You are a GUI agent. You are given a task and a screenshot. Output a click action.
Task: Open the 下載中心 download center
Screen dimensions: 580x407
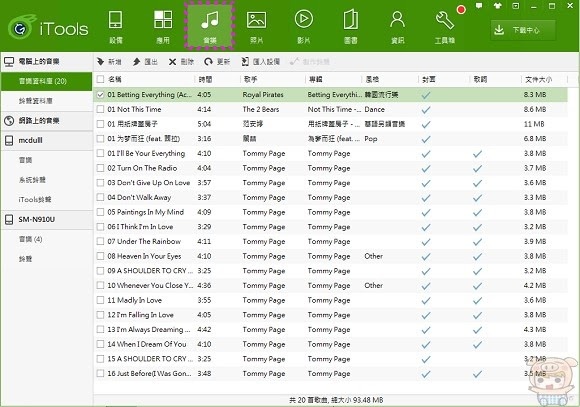tap(523, 30)
